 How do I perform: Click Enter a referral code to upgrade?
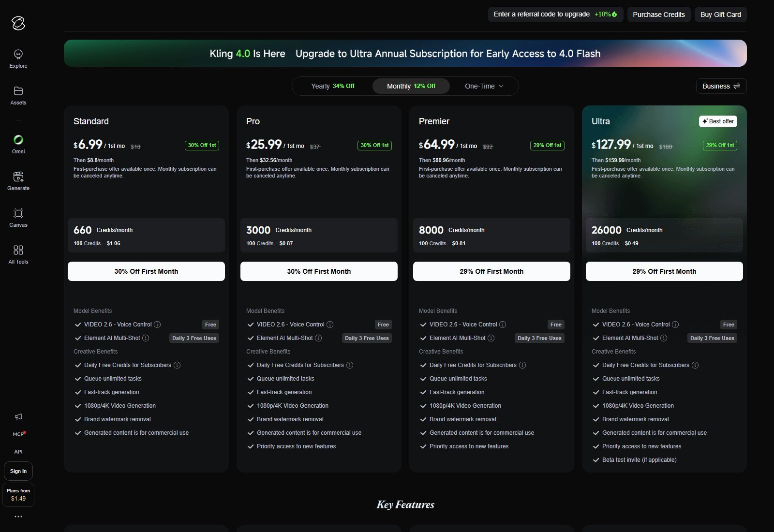click(555, 15)
